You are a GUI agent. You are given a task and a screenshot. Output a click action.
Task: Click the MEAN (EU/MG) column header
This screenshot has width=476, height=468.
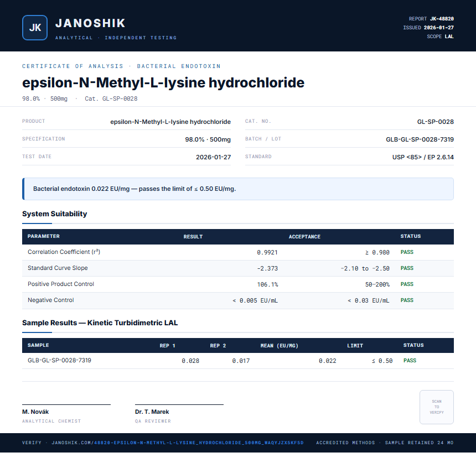tap(280, 346)
